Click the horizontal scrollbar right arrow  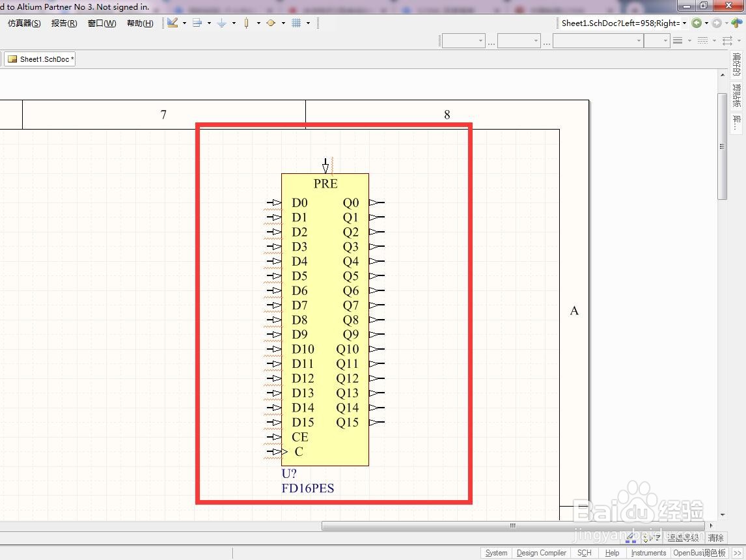pos(711,525)
